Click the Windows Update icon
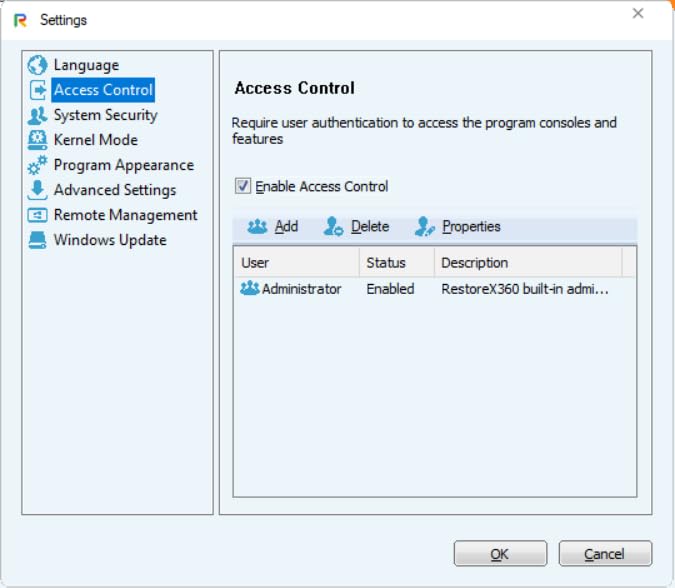This screenshot has width=675, height=588. [37, 240]
